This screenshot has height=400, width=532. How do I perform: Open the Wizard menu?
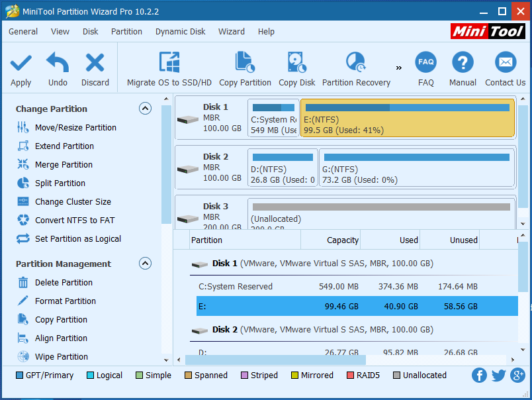[232, 32]
